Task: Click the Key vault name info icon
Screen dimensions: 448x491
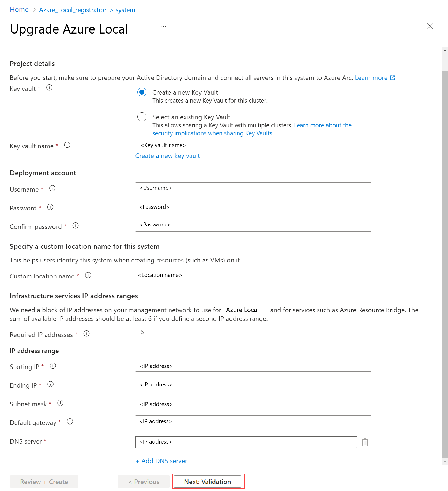Action: 67,145
